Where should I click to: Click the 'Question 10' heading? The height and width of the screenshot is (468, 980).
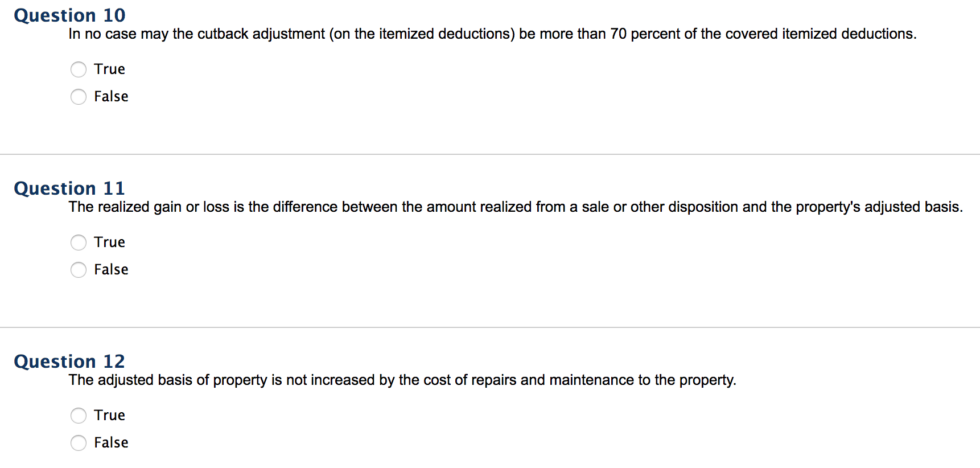69,15
